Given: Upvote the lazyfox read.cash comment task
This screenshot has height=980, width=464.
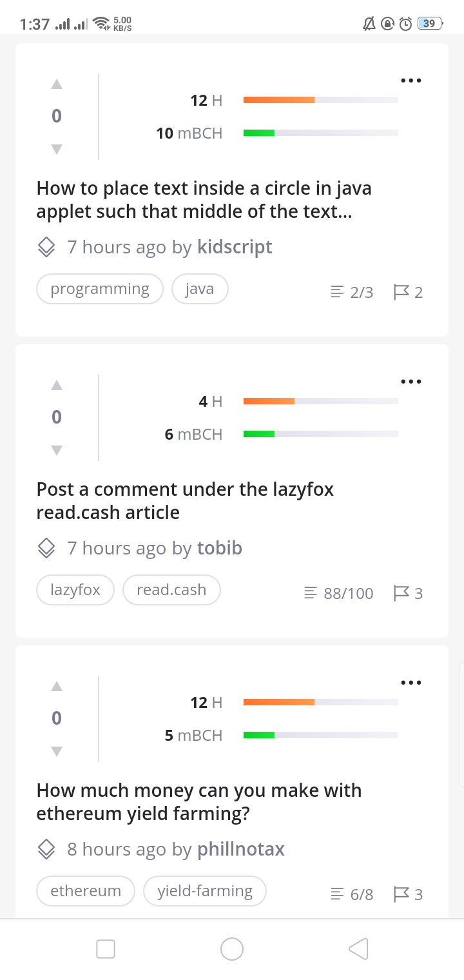Looking at the screenshot, I should (x=57, y=385).
